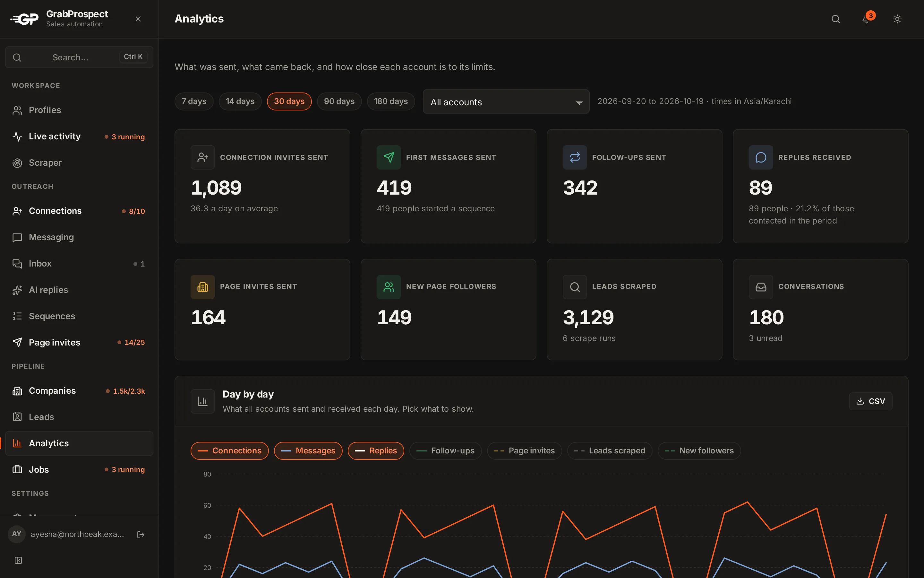Select the 180 days range

[391, 101]
